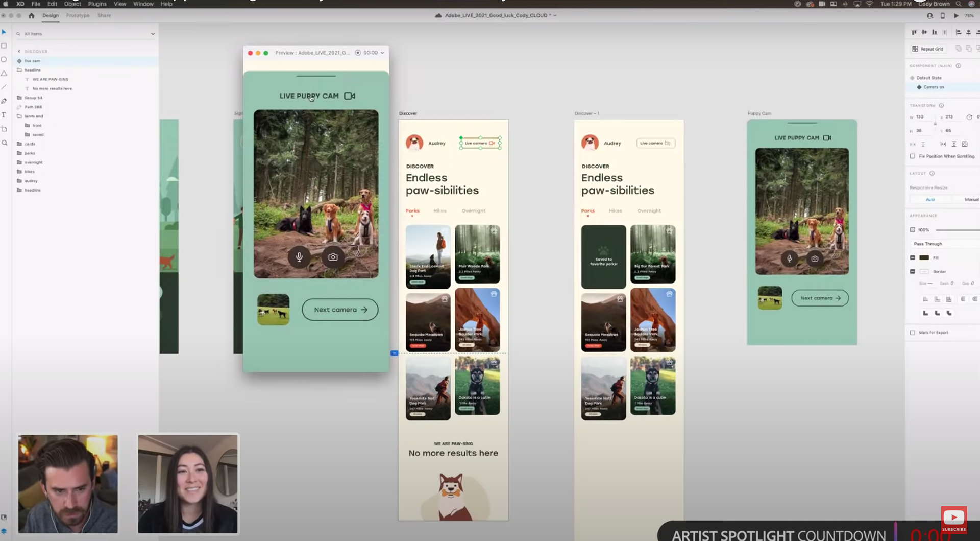Click the Align Middle vertically icon
The width and height of the screenshot is (980, 541).
click(924, 32)
